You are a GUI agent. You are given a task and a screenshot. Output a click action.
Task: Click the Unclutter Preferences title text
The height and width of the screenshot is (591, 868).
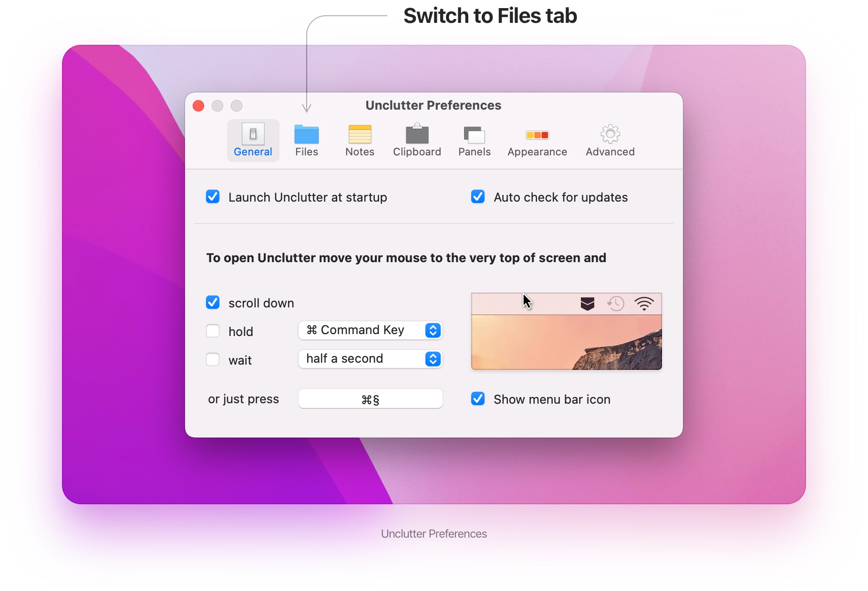[433, 105]
